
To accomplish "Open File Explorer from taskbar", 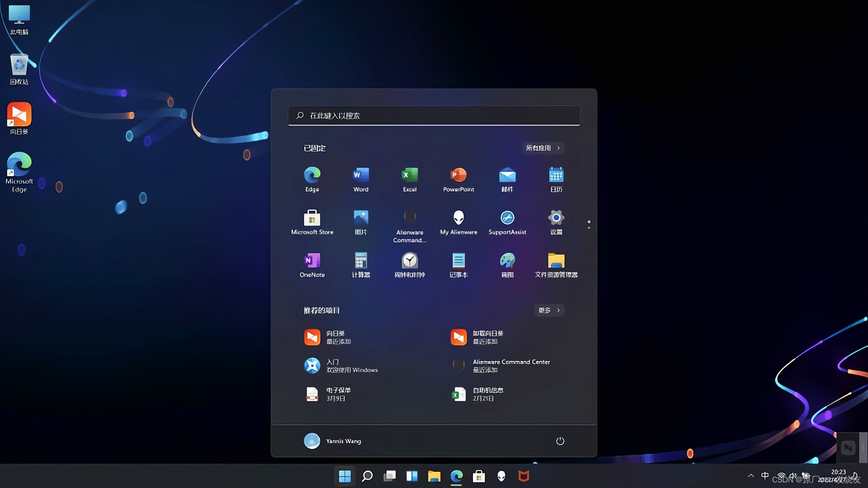I will pos(434,476).
